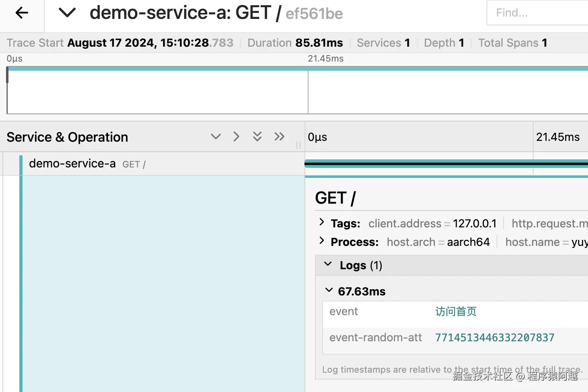Click the trace ID ef561be
The width and height of the screenshot is (588, 392).
coord(314,14)
